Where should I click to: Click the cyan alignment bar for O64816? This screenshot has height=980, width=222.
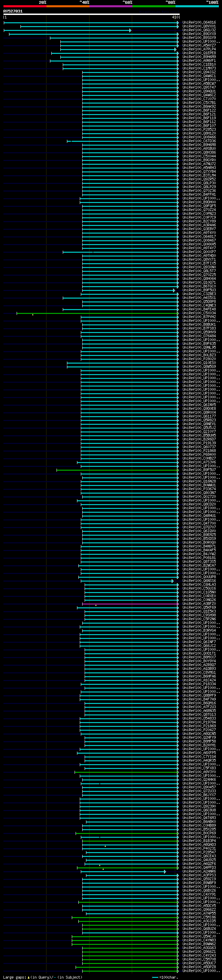91,23
